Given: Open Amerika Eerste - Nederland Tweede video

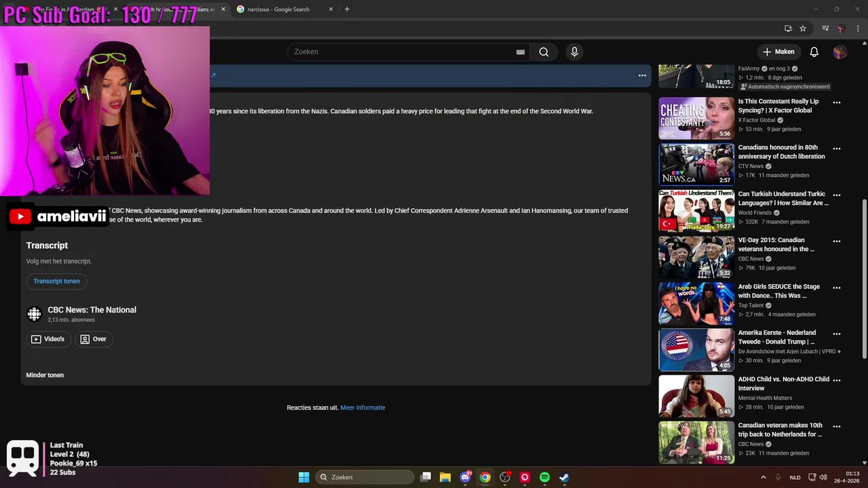Looking at the screenshot, I should point(777,337).
